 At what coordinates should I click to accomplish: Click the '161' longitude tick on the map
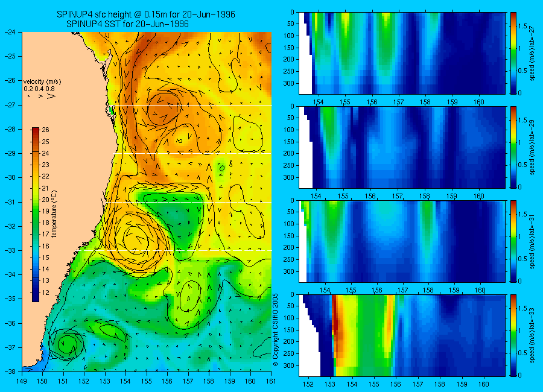tap(271, 381)
